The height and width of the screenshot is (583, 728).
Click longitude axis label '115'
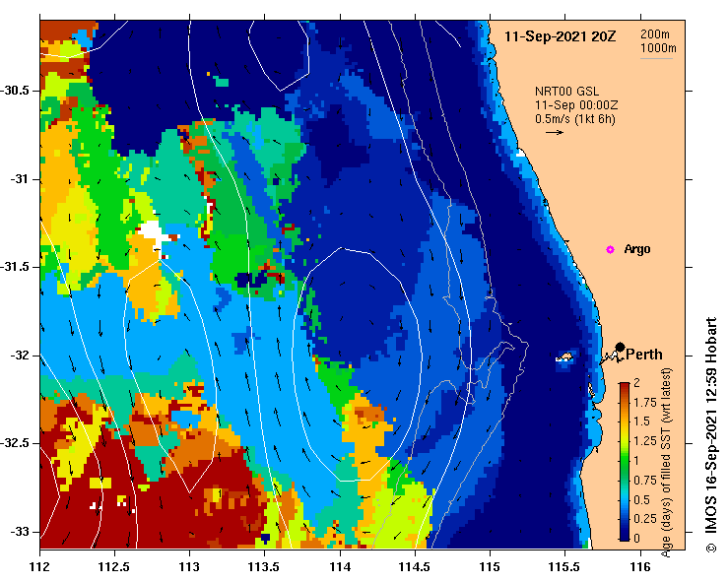(490, 567)
